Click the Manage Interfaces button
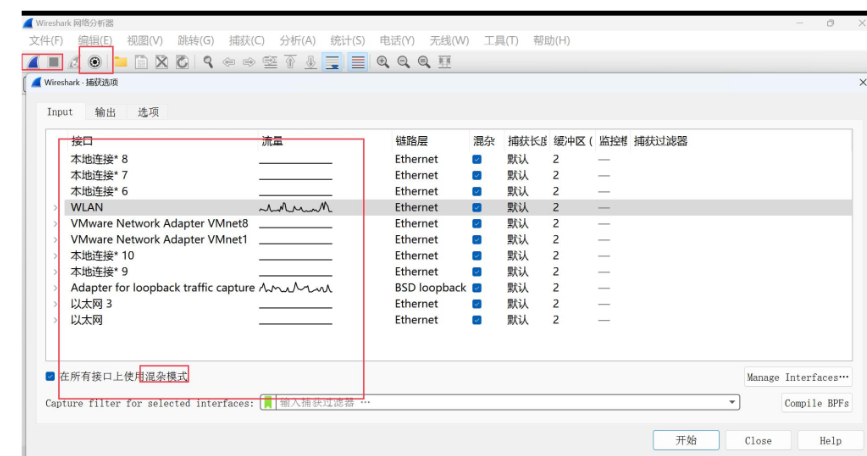This screenshot has width=867, height=456. pyautogui.click(x=798, y=377)
